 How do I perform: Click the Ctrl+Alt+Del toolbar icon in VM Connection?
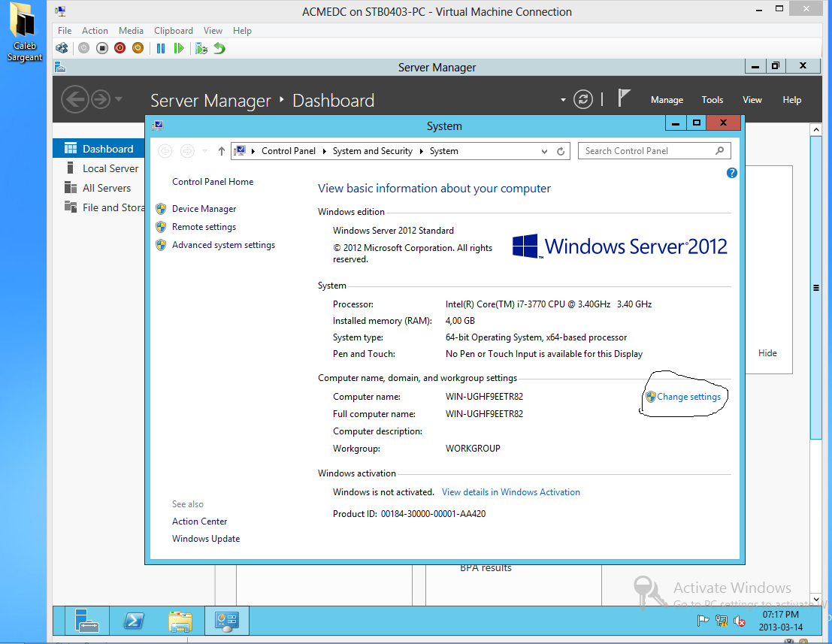(x=62, y=48)
